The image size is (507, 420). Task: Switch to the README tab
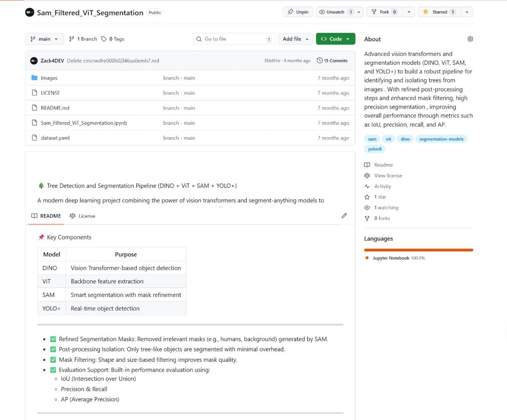point(46,216)
